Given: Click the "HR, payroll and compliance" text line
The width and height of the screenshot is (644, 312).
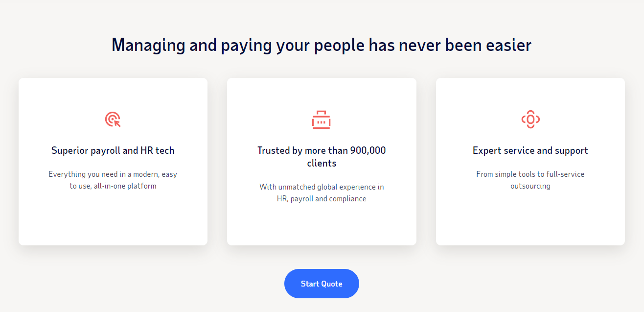Looking at the screenshot, I should click(x=322, y=199).
